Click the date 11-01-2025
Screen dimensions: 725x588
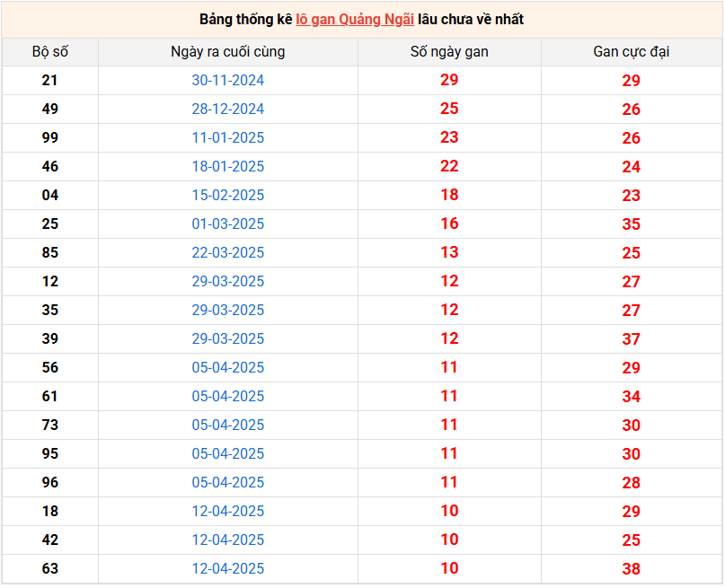(227, 138)
